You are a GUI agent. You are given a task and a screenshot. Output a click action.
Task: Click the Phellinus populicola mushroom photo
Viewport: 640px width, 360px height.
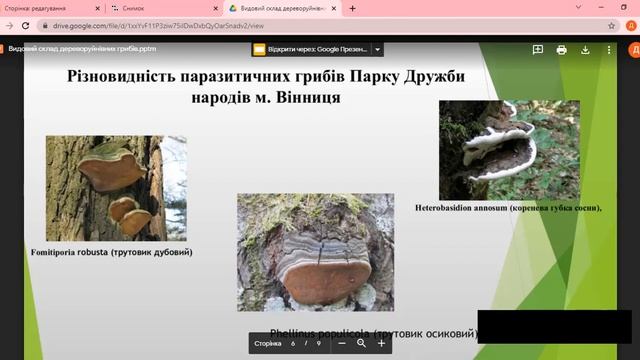(316, 252)
